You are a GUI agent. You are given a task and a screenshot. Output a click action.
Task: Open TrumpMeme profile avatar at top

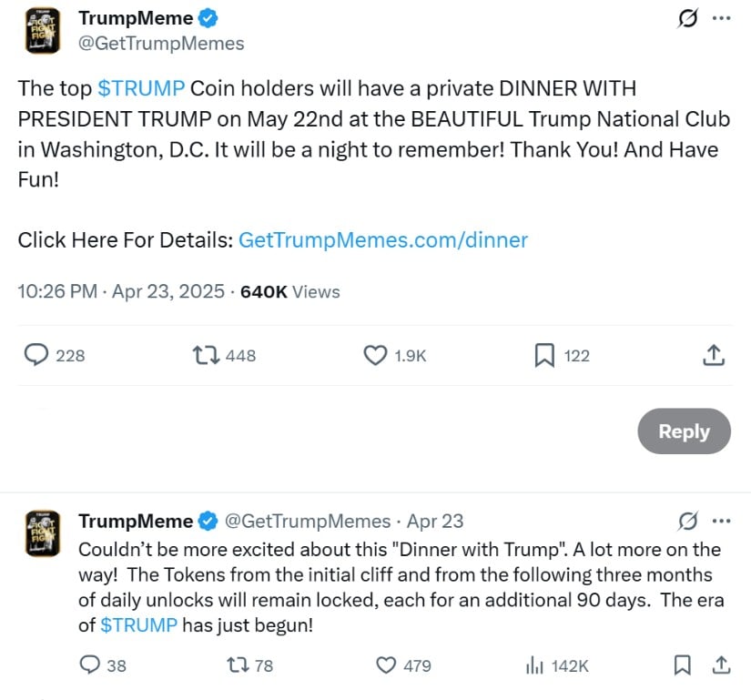click(x=43, y=31)
